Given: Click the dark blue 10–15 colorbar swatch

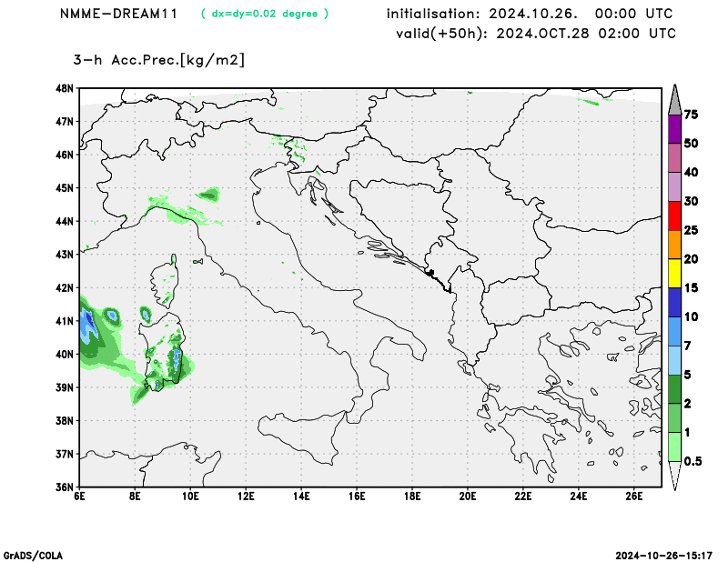Looking at the screenshot, I should [x=674, y=302].
